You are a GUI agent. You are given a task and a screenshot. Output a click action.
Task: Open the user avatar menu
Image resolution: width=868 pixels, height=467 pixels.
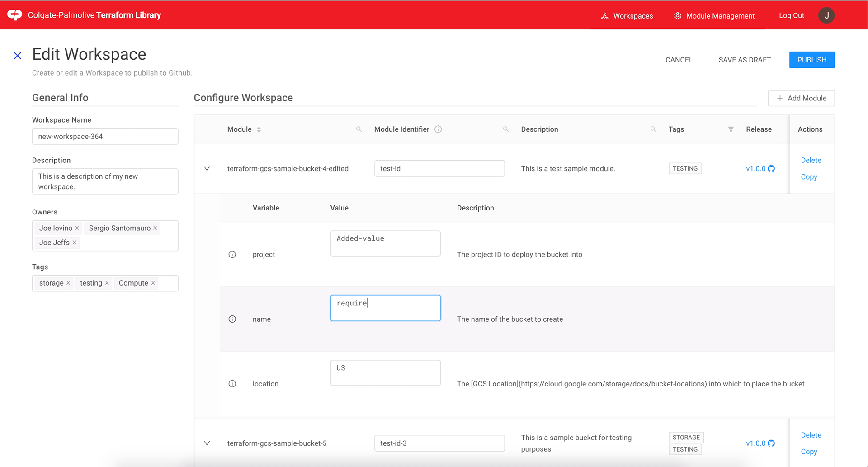(826, 15)
